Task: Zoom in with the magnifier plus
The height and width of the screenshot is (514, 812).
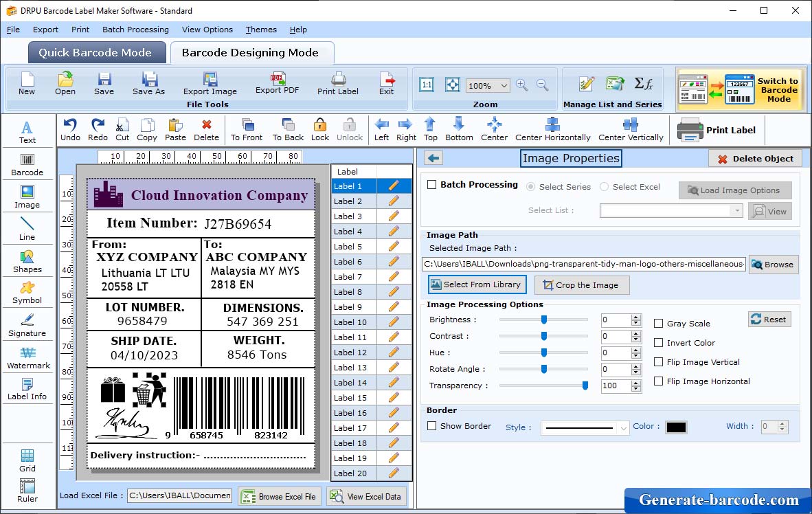Action: tap(522, 85)
